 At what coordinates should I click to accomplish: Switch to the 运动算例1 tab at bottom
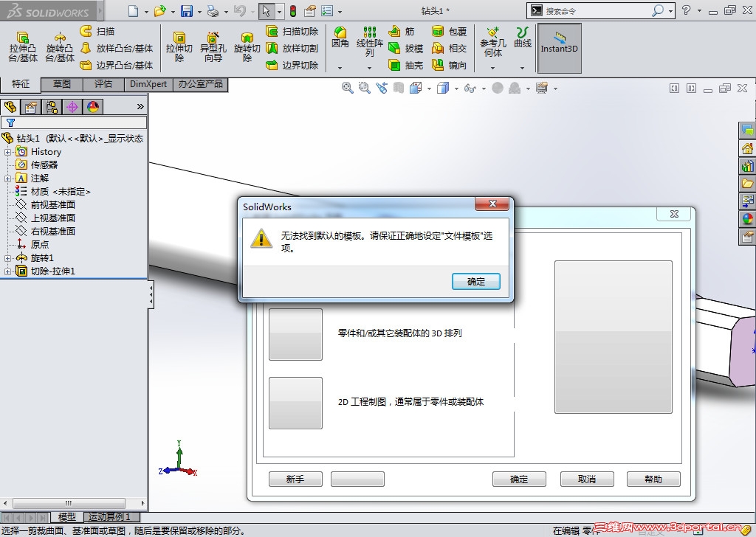[x=111, y=516]
